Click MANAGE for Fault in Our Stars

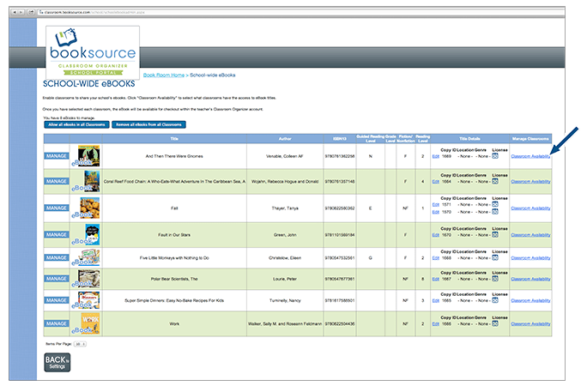click(x=57, y=234)
